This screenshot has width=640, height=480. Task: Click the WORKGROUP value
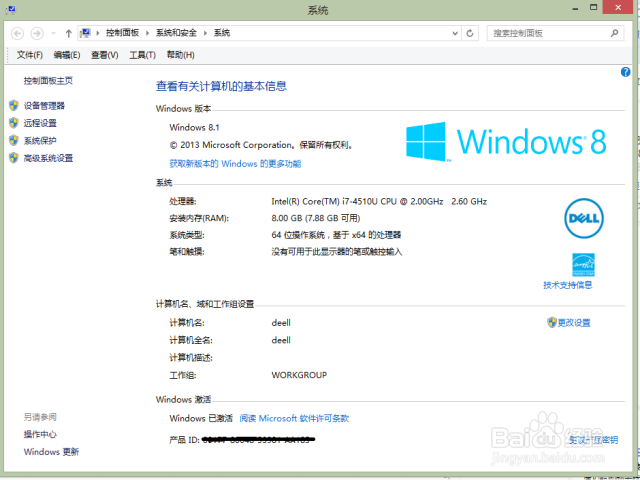point(299,375)
